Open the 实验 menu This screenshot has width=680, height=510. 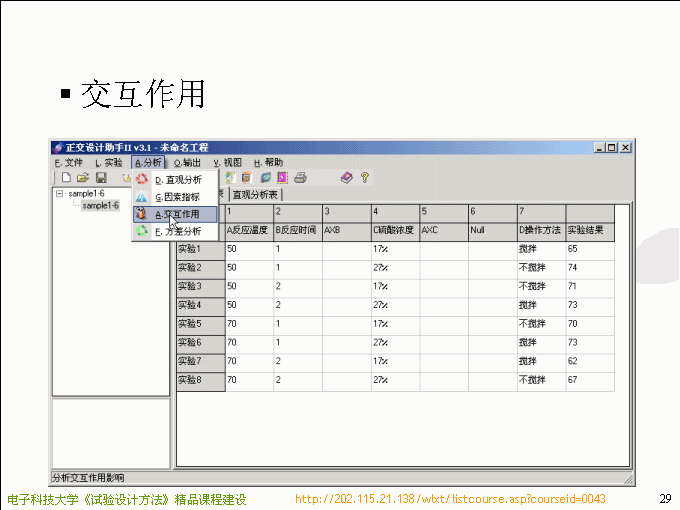pyautogui.click(x=109, y=162)
